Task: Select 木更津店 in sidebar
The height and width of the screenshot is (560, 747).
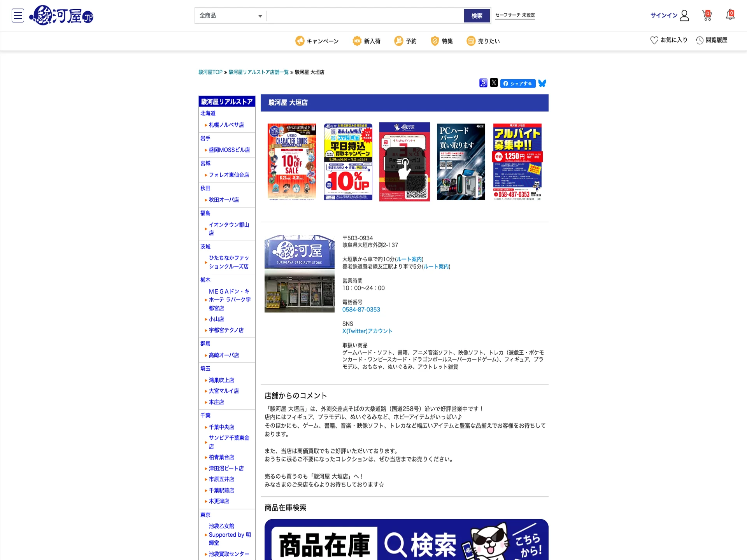Action: (x=219, y=501)
